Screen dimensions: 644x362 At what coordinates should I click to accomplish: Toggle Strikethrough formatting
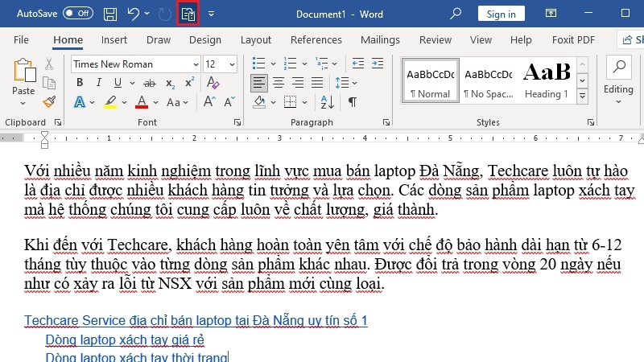point(150,84)
